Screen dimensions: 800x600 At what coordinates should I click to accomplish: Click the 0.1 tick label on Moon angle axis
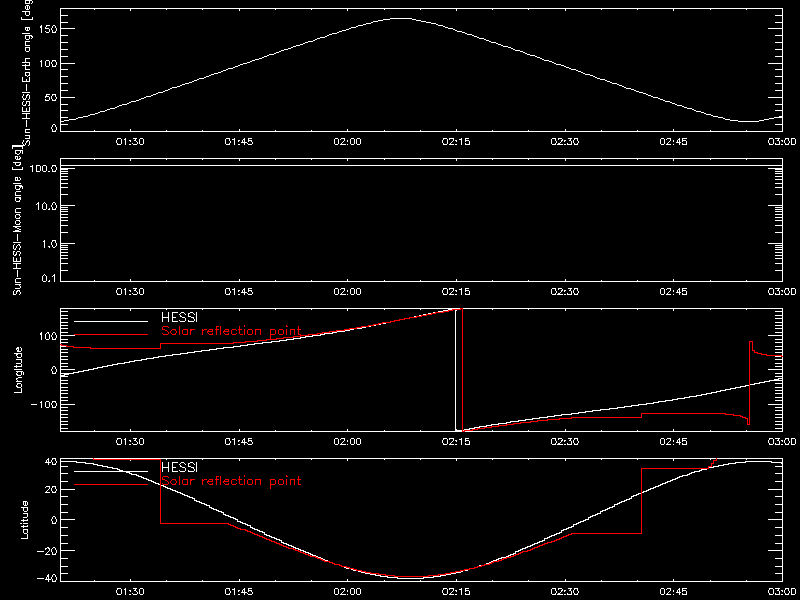point(49,278)
